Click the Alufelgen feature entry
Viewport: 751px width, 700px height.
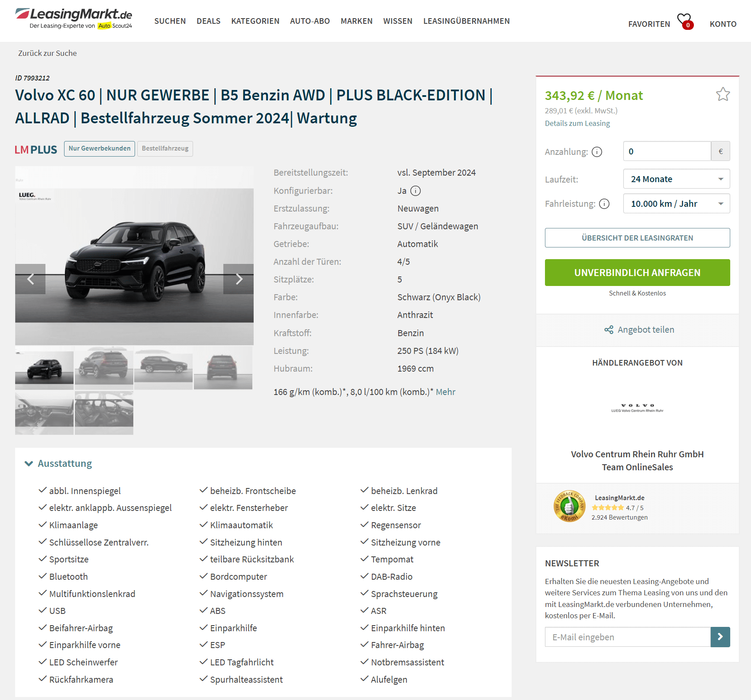click(389, 680)
